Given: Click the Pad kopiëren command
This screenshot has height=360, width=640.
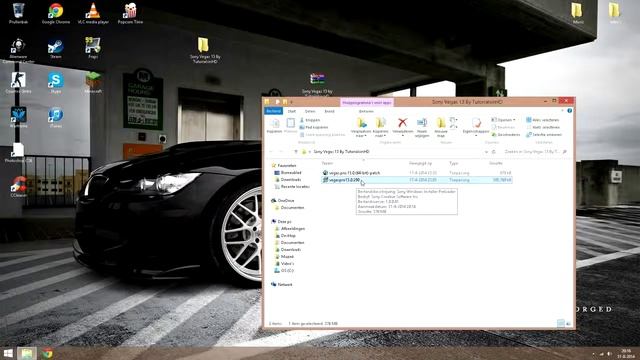Looking at the screenshot, I should (x=314, y=127).
